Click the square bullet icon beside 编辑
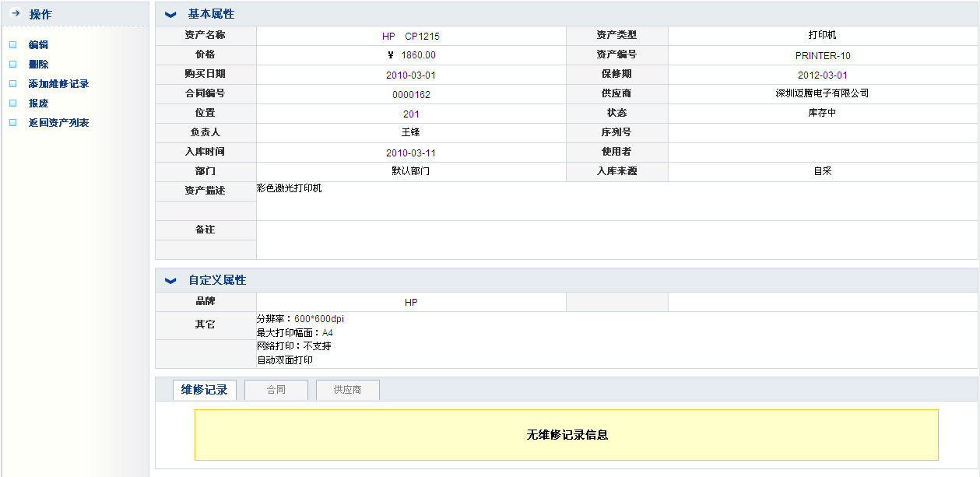980x477 pixels. coord(12,45)
